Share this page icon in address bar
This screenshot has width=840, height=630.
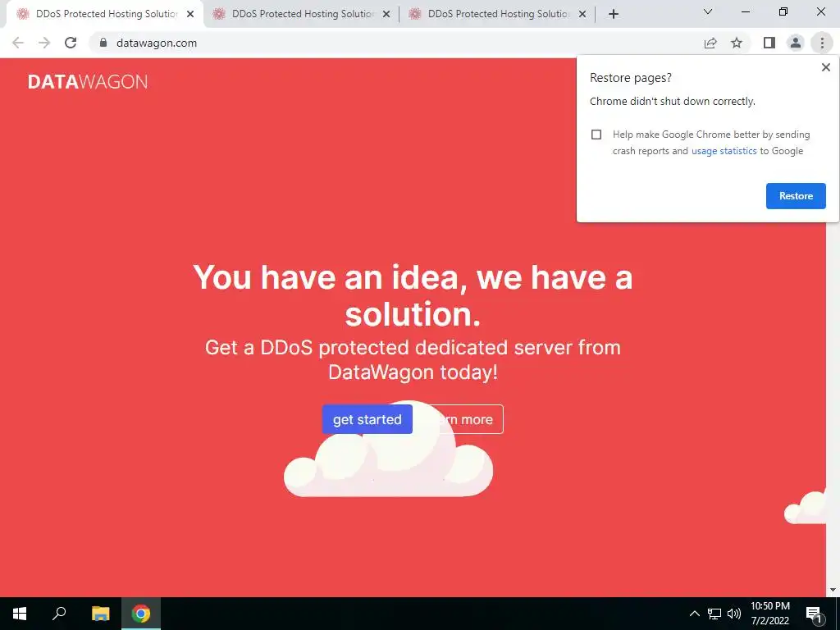(x=710, y=43)
